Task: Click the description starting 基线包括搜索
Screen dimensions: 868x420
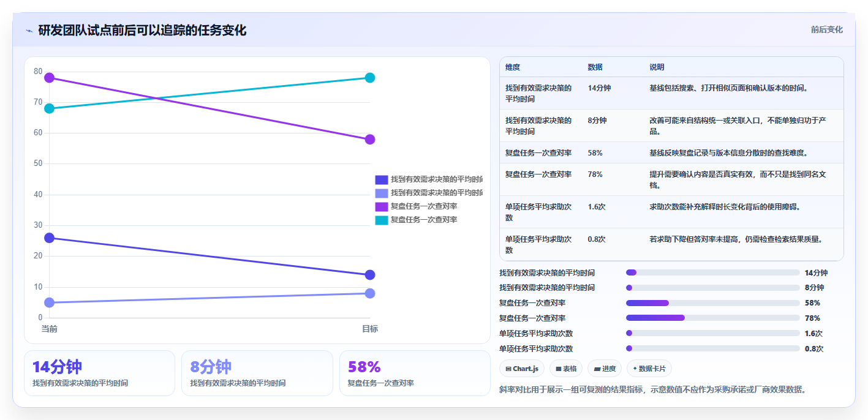Action: pos(729,88)
